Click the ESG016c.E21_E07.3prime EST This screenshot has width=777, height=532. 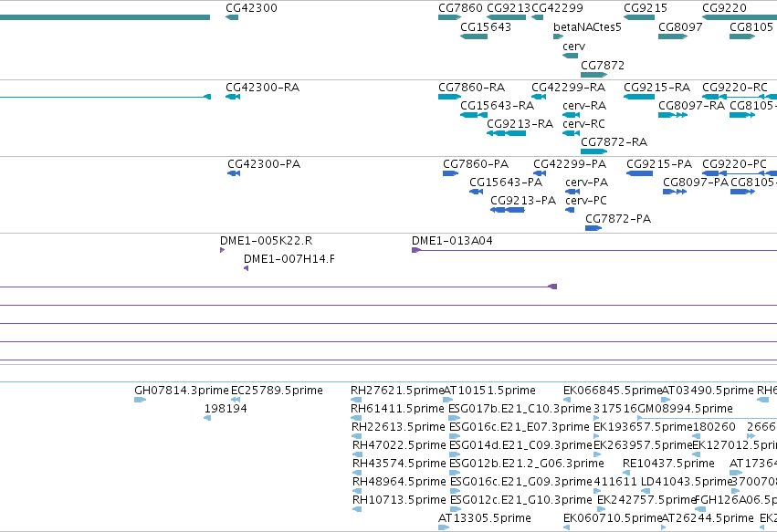(x=455, y=436)
